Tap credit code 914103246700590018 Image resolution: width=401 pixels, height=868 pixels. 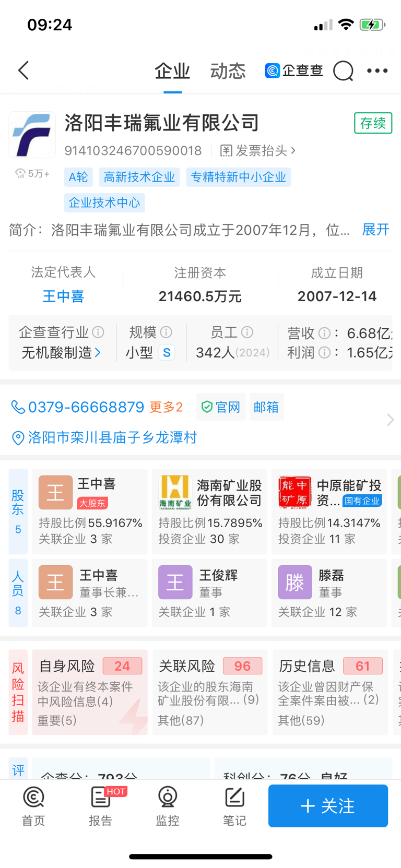point(133,151)
